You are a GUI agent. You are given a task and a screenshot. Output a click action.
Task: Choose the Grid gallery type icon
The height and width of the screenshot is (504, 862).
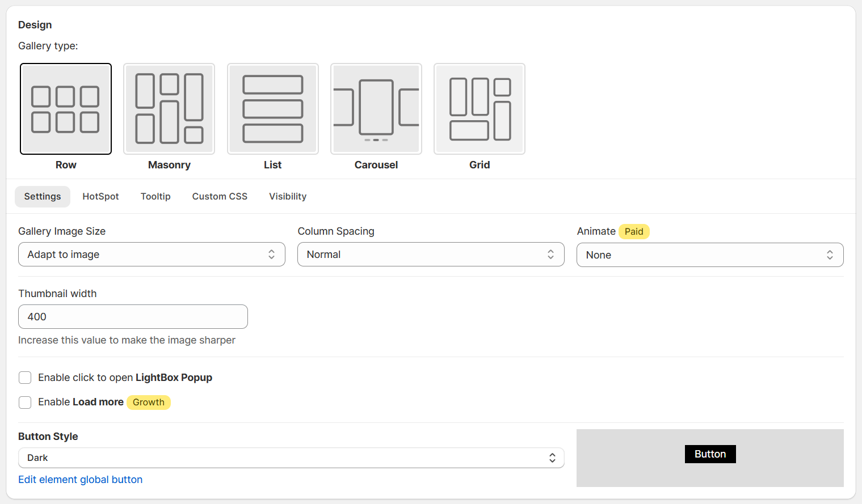pyautogui.click(x=480, y=109)
